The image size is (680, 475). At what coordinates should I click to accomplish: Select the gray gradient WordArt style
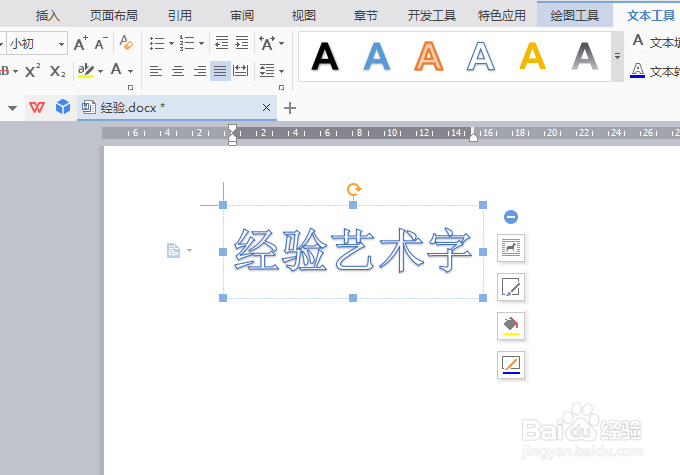[x=585, y=56]
